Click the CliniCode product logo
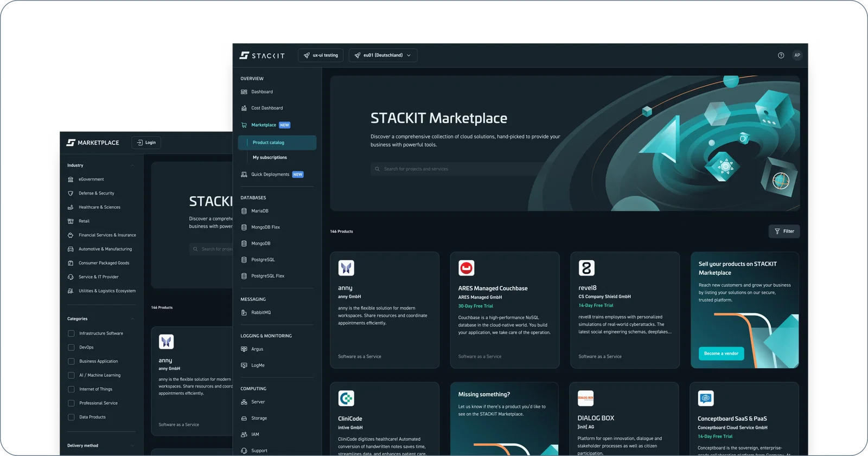The width and height of the screenshot is (868, 456). 346,399
